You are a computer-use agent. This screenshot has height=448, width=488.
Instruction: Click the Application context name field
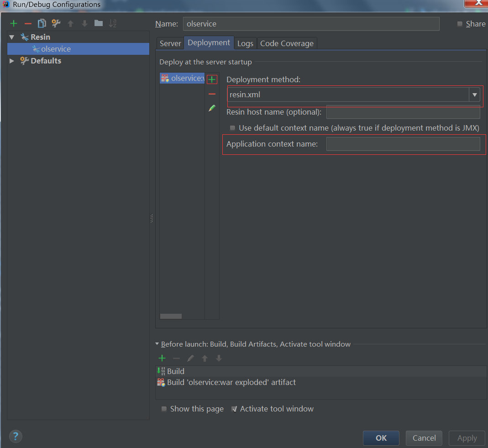[403, 144]
